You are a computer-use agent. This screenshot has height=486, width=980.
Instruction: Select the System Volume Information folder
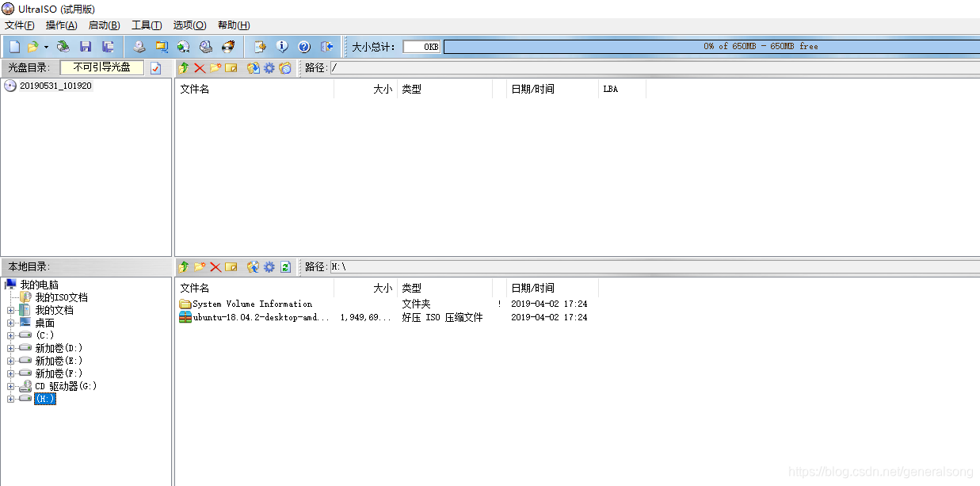coord(253,304)
